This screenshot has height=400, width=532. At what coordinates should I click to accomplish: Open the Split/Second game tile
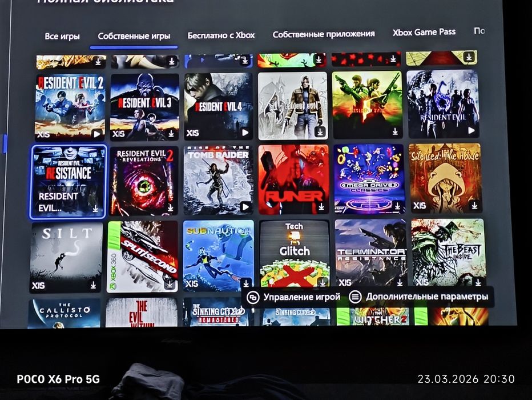pos(143,257)
